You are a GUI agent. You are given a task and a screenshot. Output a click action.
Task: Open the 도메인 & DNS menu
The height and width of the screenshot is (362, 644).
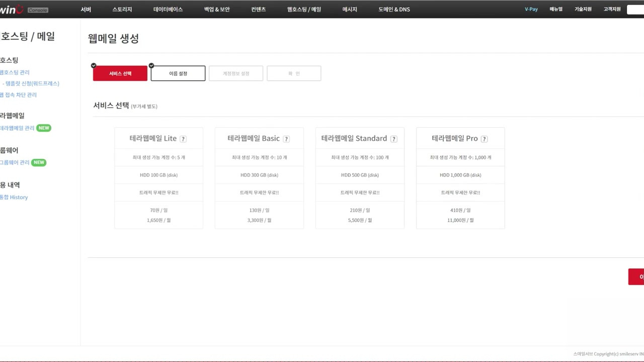(394, 10)
